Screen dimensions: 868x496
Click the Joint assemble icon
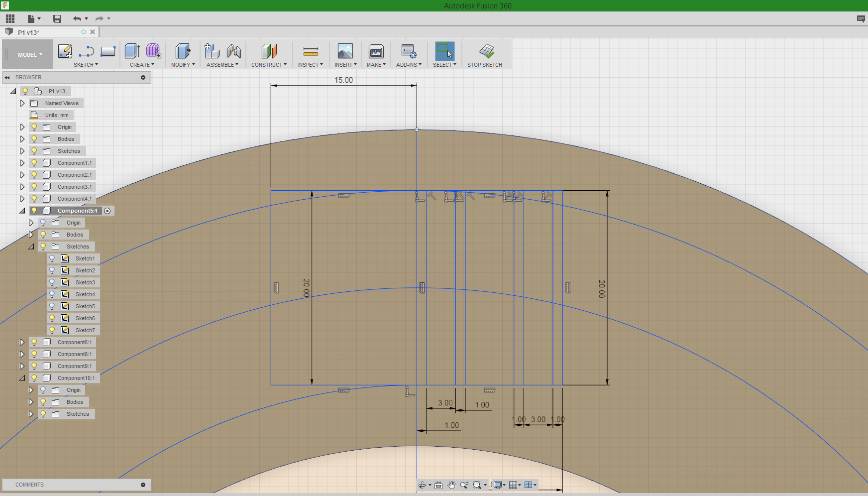tap(233, 51)
